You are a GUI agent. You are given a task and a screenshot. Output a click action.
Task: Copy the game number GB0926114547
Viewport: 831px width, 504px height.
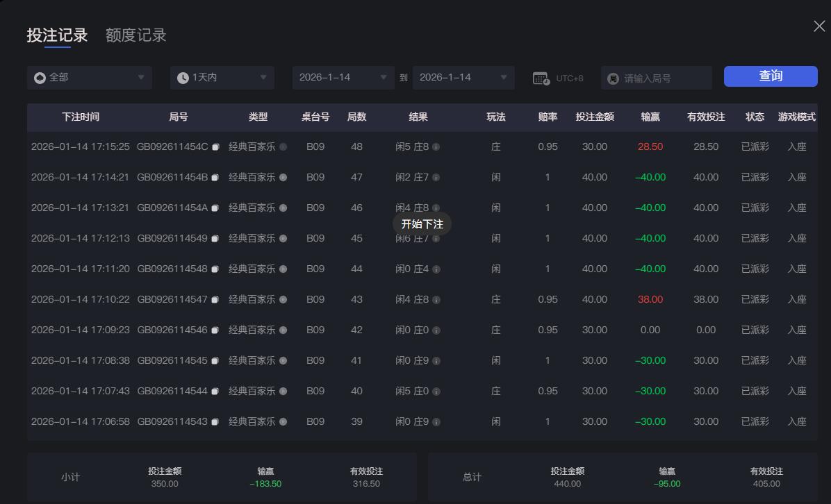point(216,299)
